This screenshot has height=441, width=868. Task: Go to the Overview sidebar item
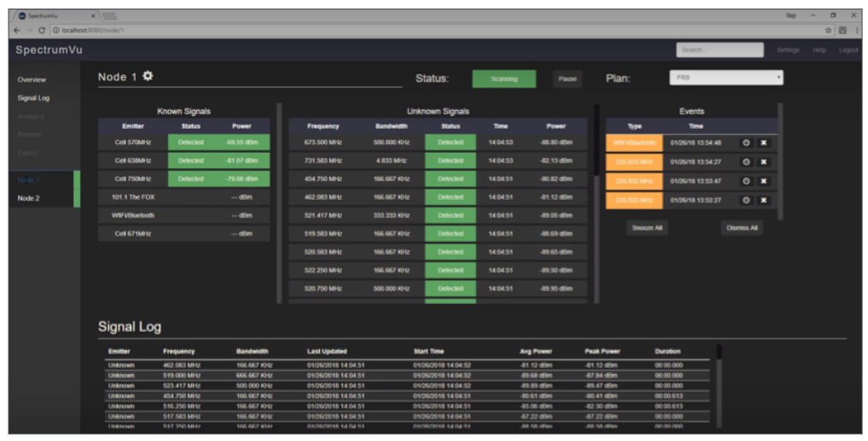click(x=32, y=80)
